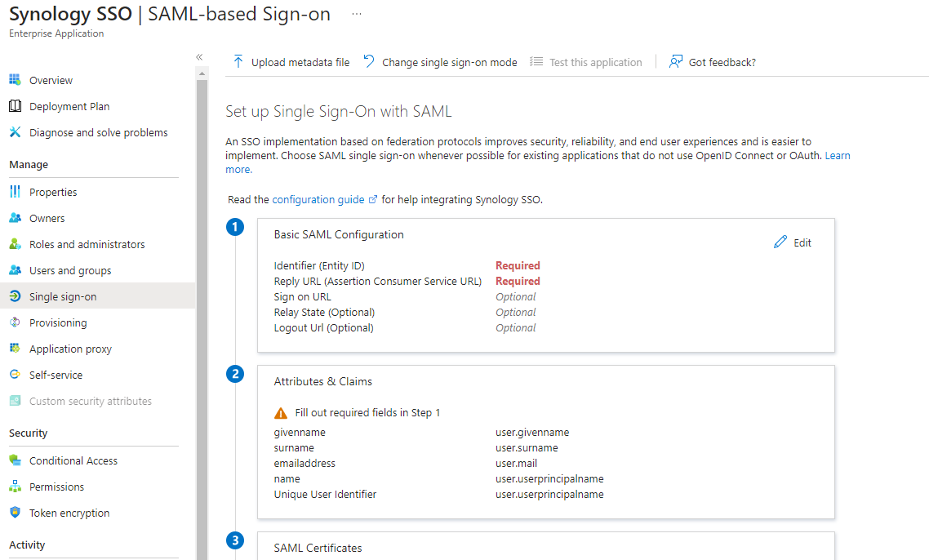Click the Self-service icon
This screenshot has height=560, width=929.
click(x=15, y=375)
